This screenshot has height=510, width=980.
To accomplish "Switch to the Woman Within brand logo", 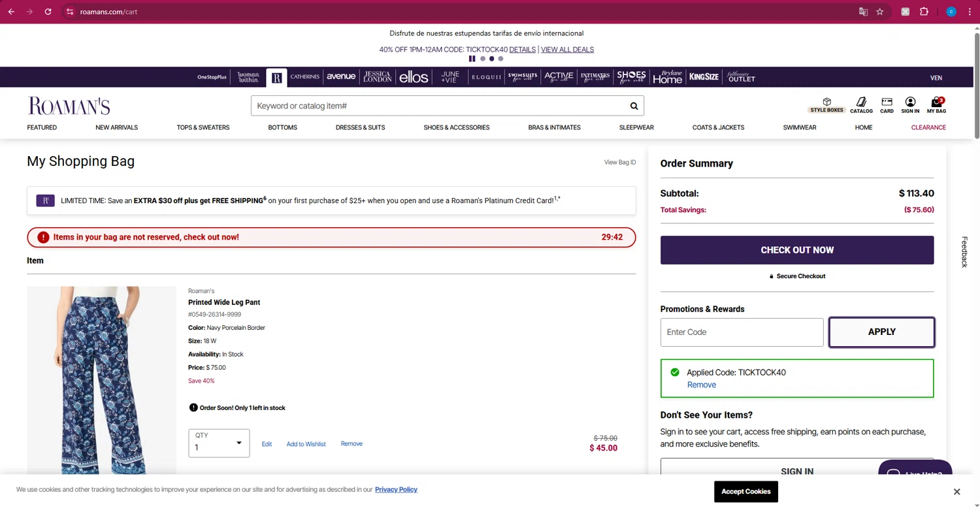I will tap(248, 77).
